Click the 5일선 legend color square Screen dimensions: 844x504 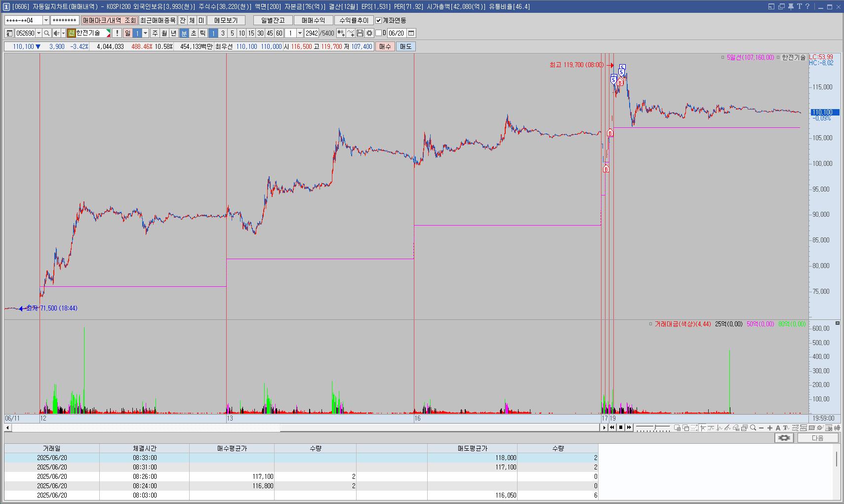(x=723, y=58)
